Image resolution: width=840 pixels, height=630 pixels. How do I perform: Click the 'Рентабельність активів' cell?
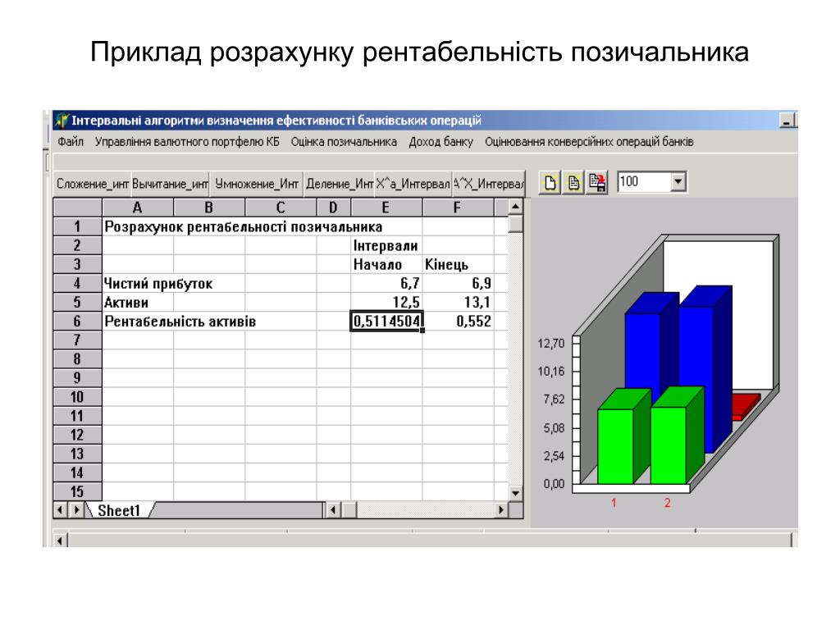pyautogui.click(x=180, y=322)
